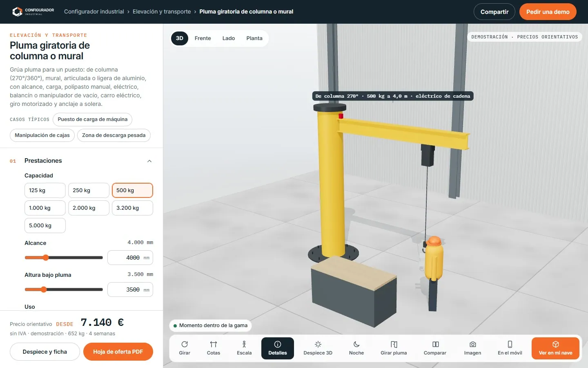Image resolution: width=588 pixels, height=368 pixels.
Task: Select the 1.000 kg capacity
Action: coord(45,208)
